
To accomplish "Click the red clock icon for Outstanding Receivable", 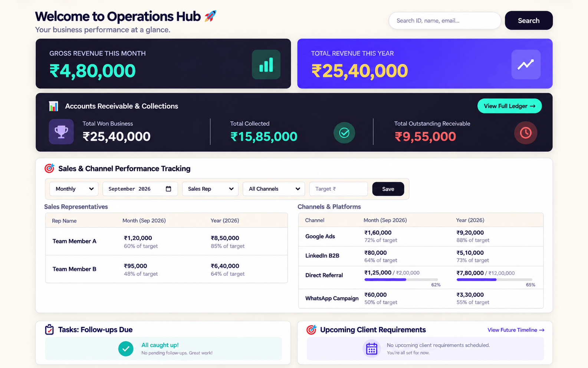I will pos(526,133).
